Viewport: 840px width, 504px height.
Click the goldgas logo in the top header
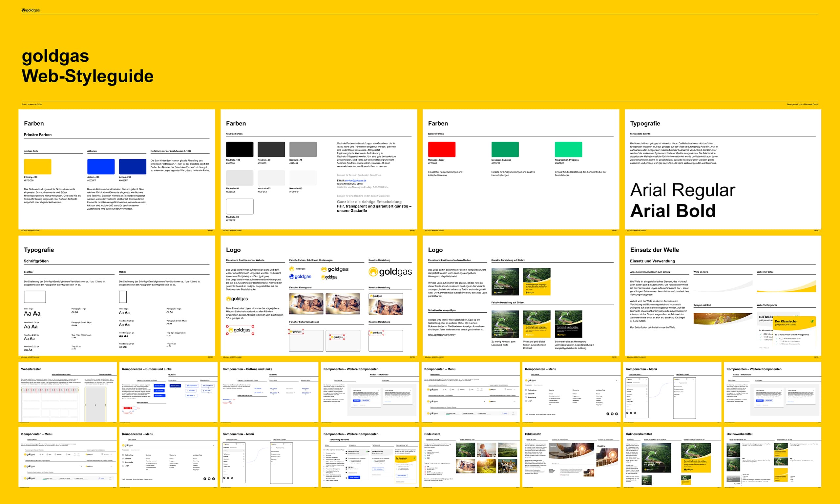click(x=31, y=10)
